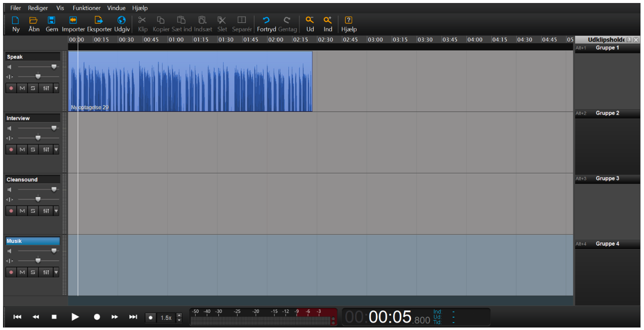Expand the Cleansound track options dropdown arrow

point(56,211)
